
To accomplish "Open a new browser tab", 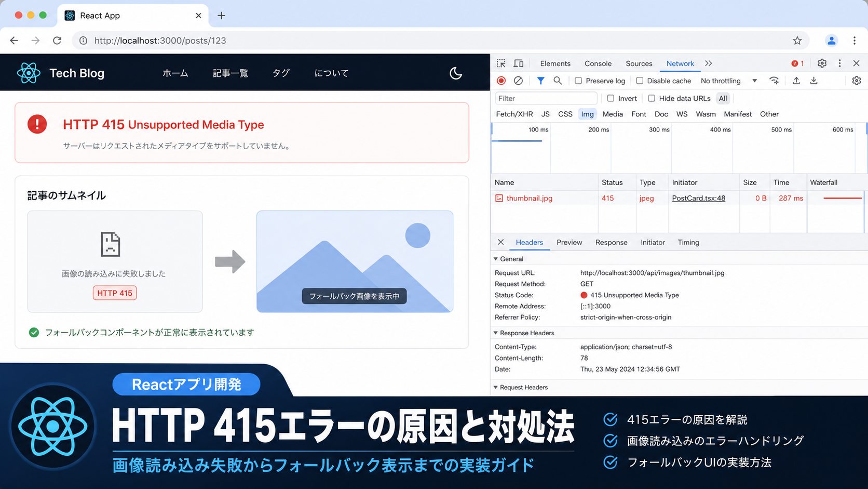I will pos(221,16).
